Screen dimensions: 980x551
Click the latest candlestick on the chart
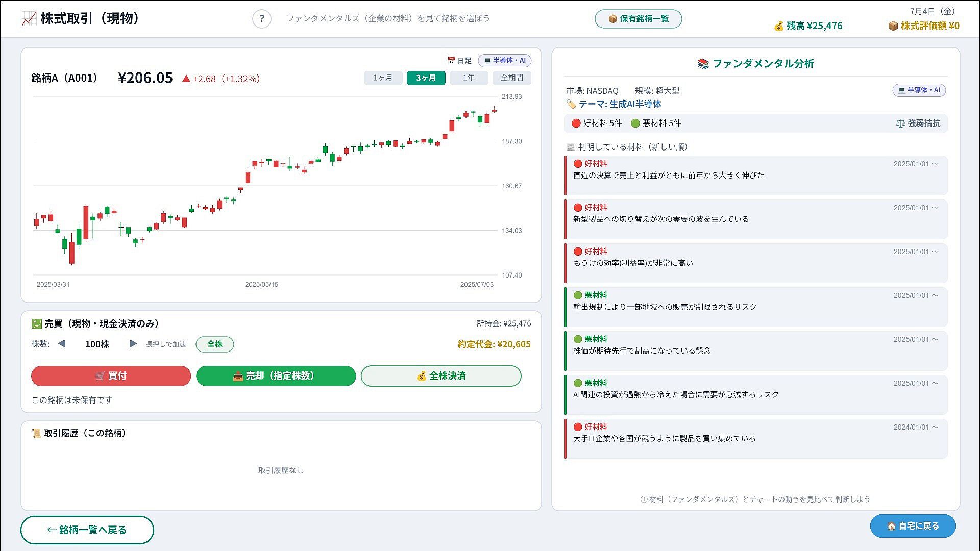click(x=494, y=110)
